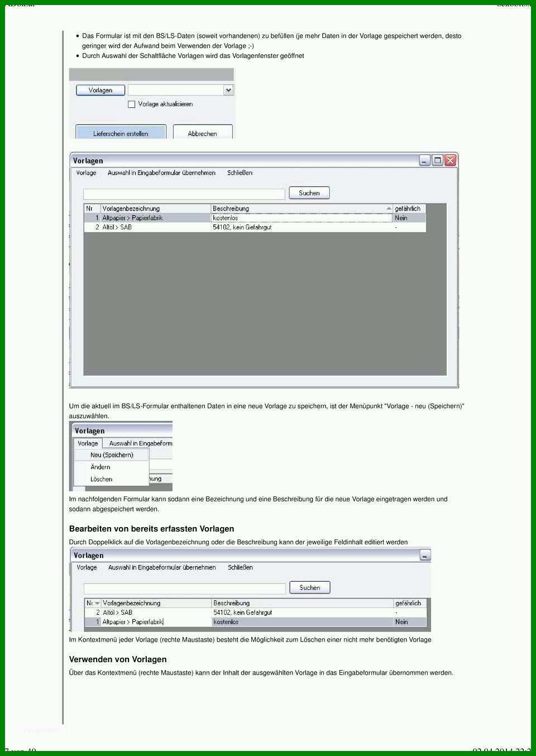Click the Suchen button in the large Vorlagen window
Screen dimensions: 536x756
[x=309, y=193]
